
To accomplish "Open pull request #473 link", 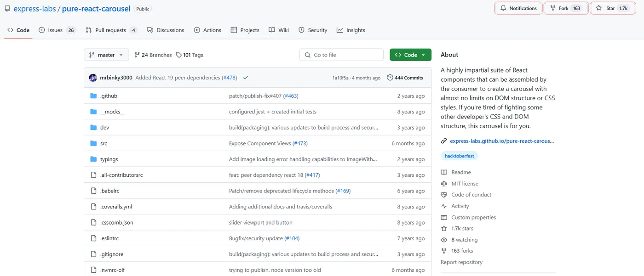I will coord(300,143).
